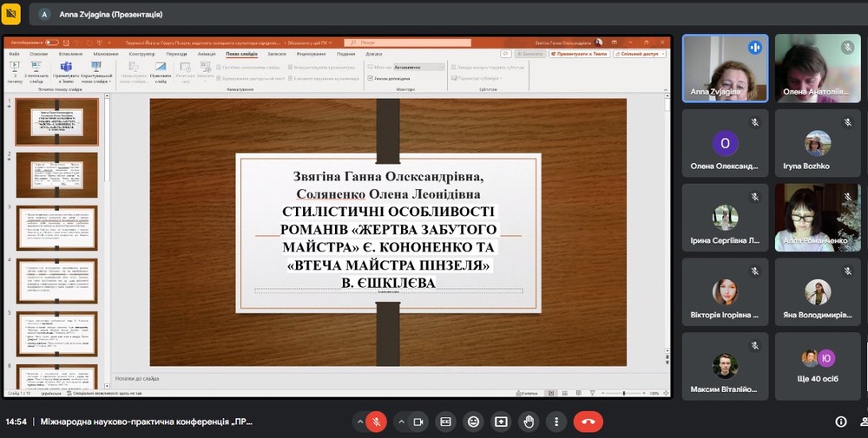868x438 pixels.
Task: Click the present screen icon
Action: [501, 422]
